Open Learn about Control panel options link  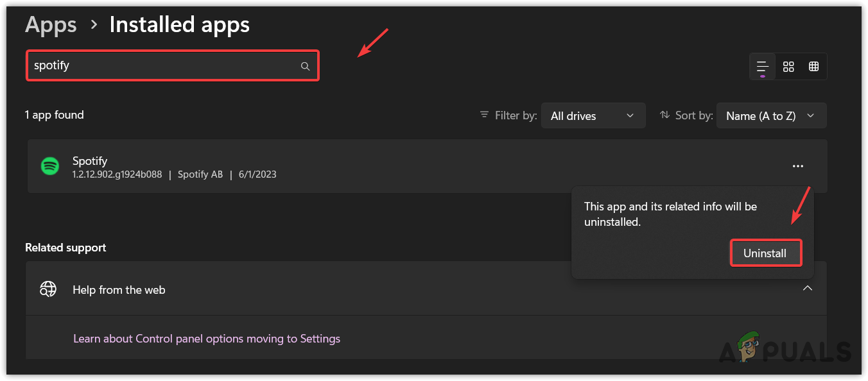click(207, 338)
